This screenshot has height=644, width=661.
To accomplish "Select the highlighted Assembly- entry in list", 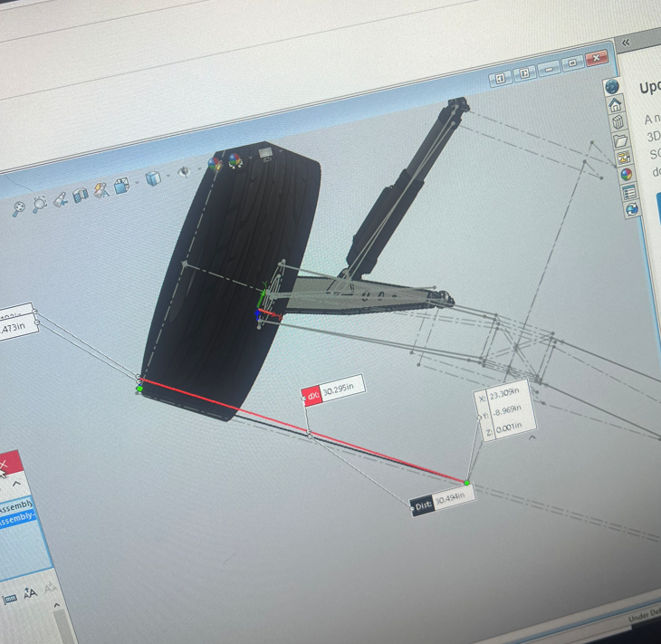I will point(18,518).
